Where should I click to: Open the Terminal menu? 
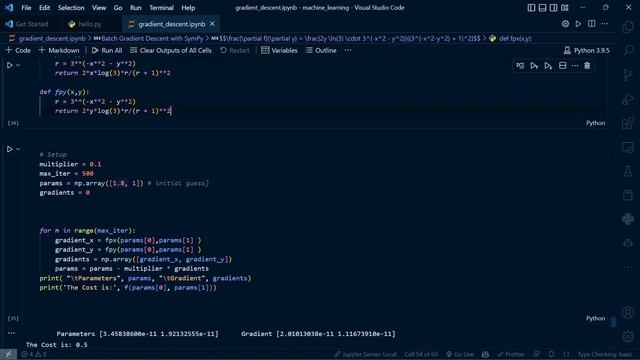point(161,8)
